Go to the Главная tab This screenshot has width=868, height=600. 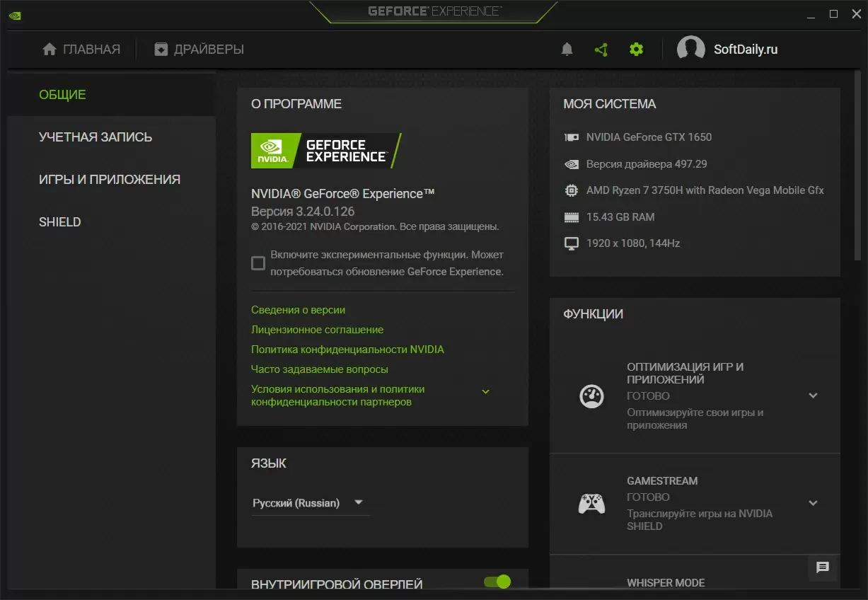click(x=81, y=50)
